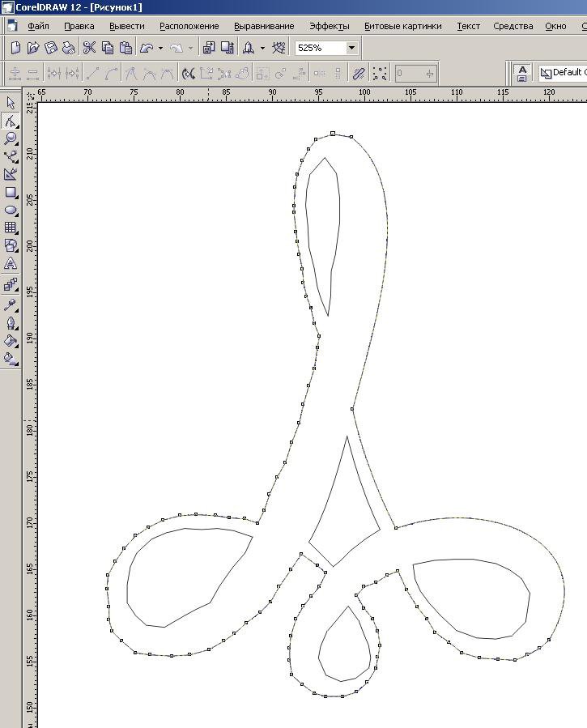Open the Эффекты menu

(x=330, y=26)
